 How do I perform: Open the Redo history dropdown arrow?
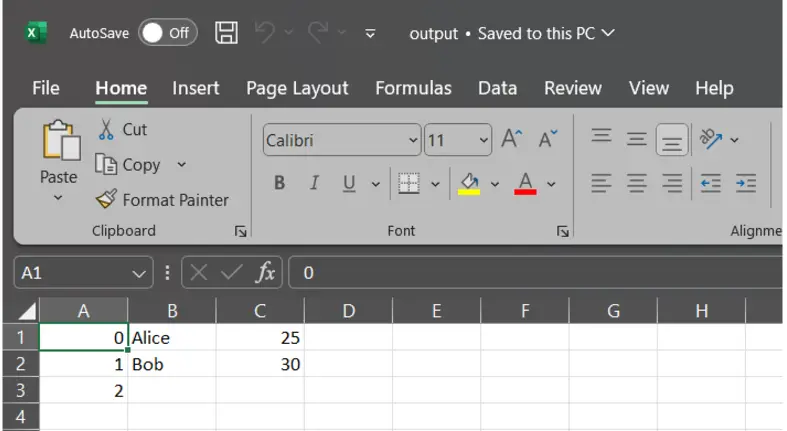pyautogui.click(x=342, y=33)
